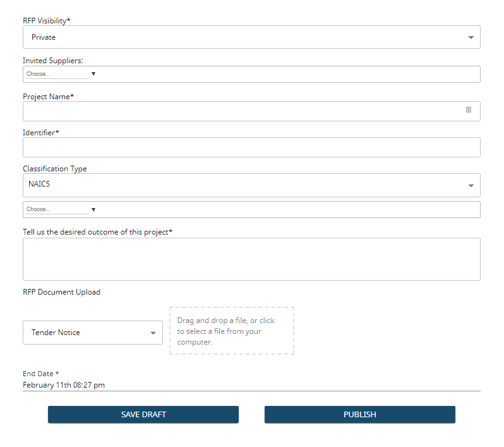This screenshot has width=504, height=447.
Task: Open the End Date picker field
Action: 251,384
